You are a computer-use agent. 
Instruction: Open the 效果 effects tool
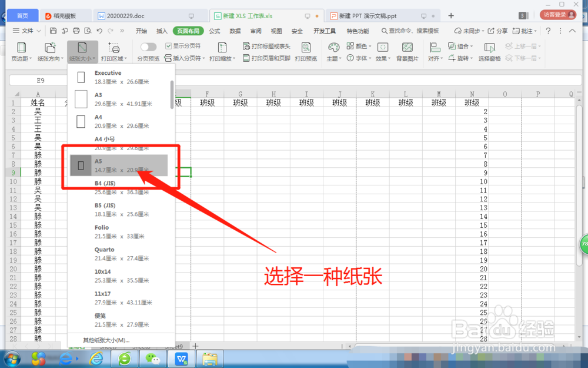click(x=383, y=52)
